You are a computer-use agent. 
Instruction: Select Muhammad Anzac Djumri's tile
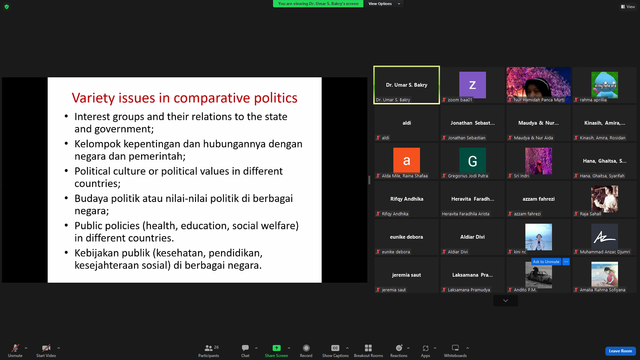point(604,237)
